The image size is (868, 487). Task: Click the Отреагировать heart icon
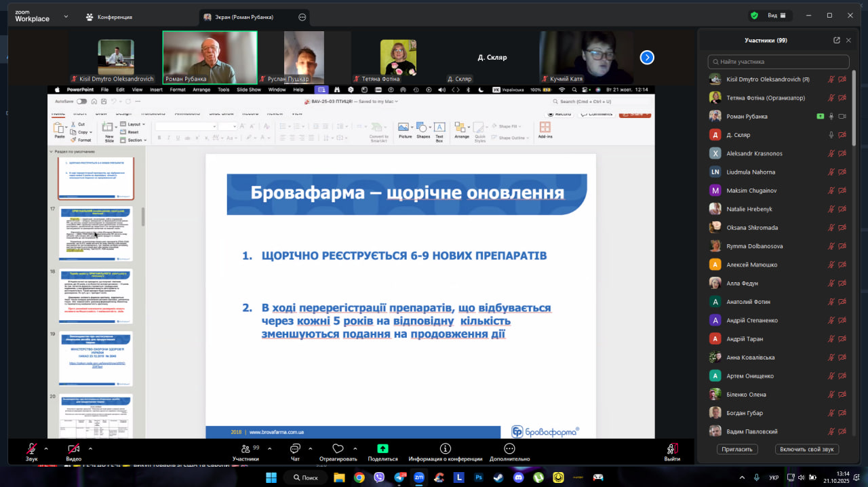338,449
